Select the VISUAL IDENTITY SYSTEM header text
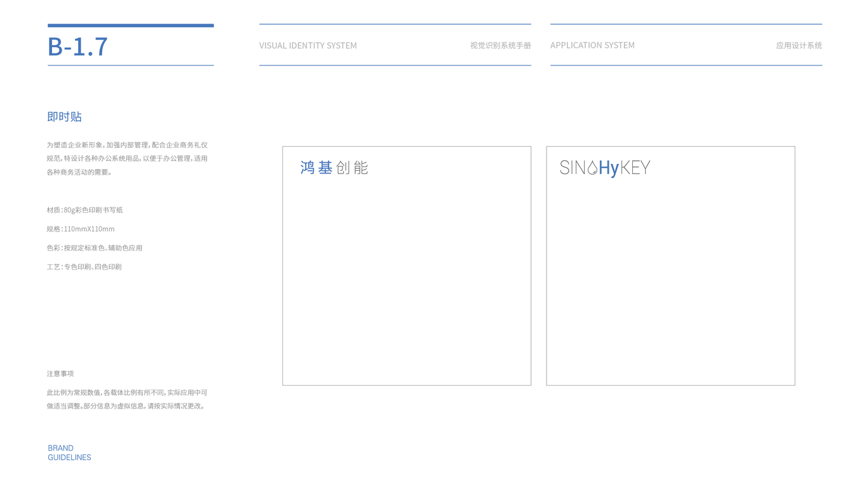Viewport: 868px width, 488px height. [x=308, y=45]
